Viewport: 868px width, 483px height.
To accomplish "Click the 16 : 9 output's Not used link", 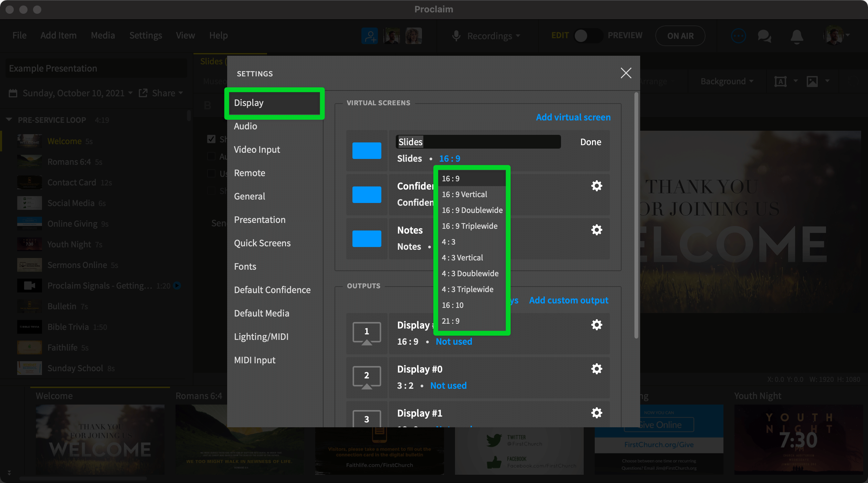I will (x=454, y=342).
